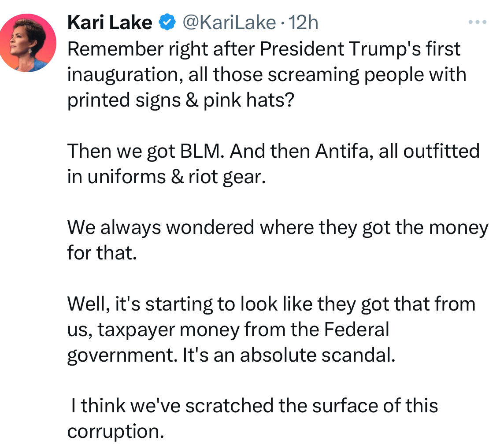Image resolution: width=489 pixels, height=448 pixels.
Task: Click the closing line 'I think we've scratched'
Action: pyautogui.click(x=253, y=418)
